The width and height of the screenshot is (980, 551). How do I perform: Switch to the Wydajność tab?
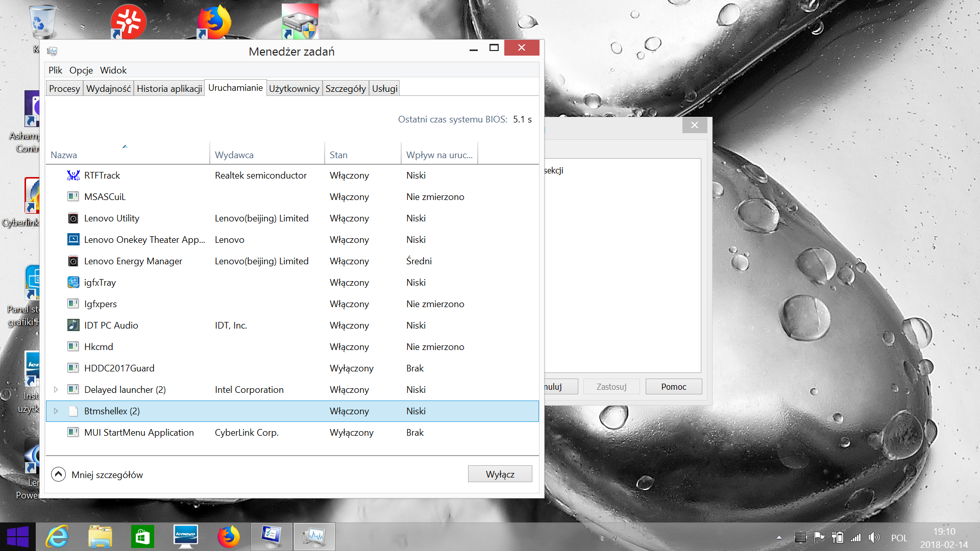coord(108,88)
